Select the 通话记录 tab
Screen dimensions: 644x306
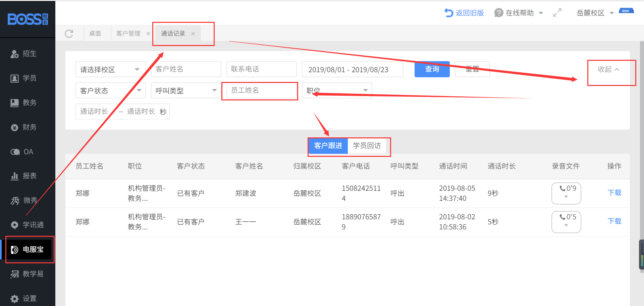pyautogui.click(x=173, y=34)
